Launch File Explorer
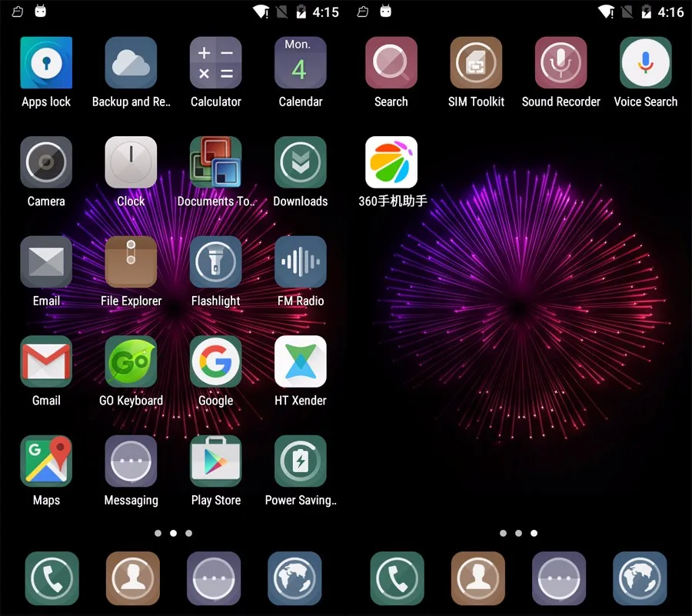 coord(131,262)
